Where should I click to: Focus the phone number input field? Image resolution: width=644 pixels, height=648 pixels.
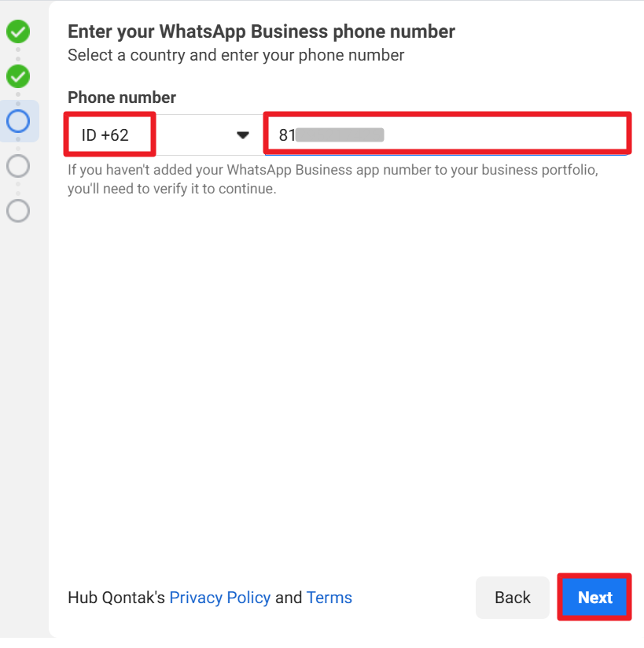click(x=503, y=135)
